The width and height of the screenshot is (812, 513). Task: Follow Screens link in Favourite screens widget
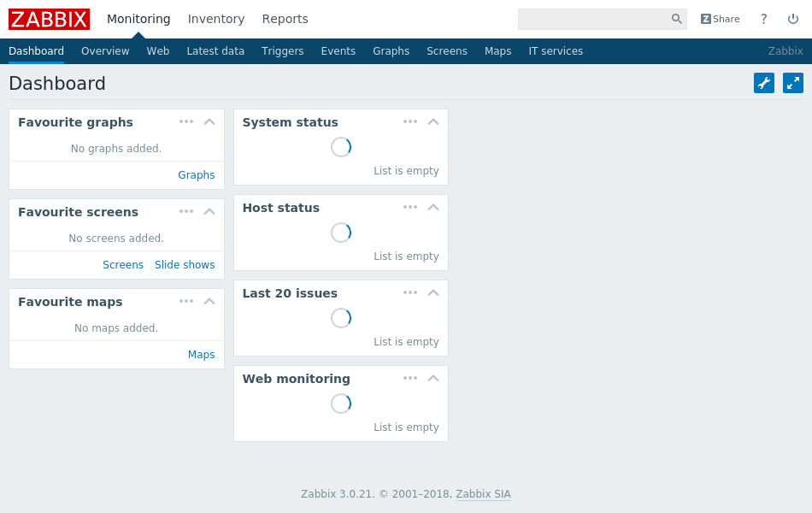click(123, 265)
